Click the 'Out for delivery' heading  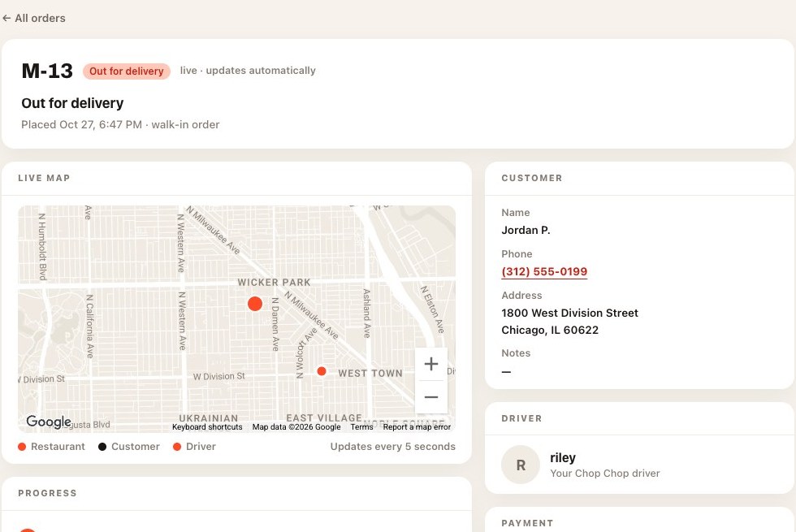(x=72, y=103)
